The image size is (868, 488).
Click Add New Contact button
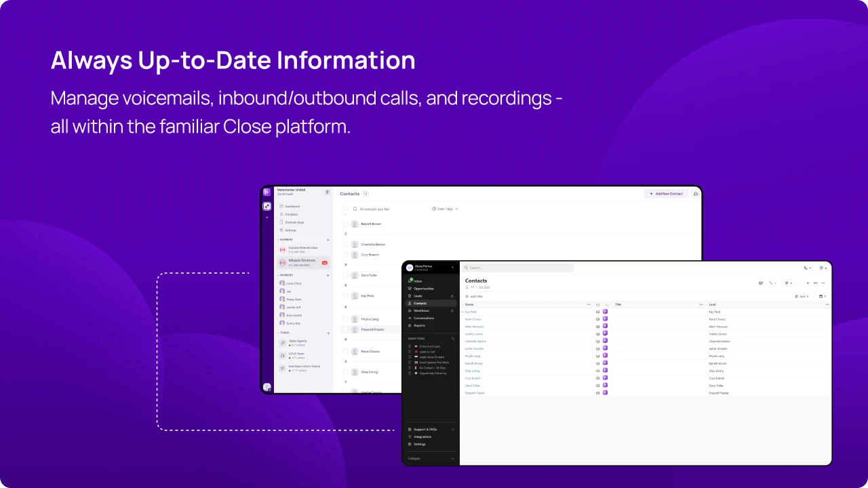[666, 194]
